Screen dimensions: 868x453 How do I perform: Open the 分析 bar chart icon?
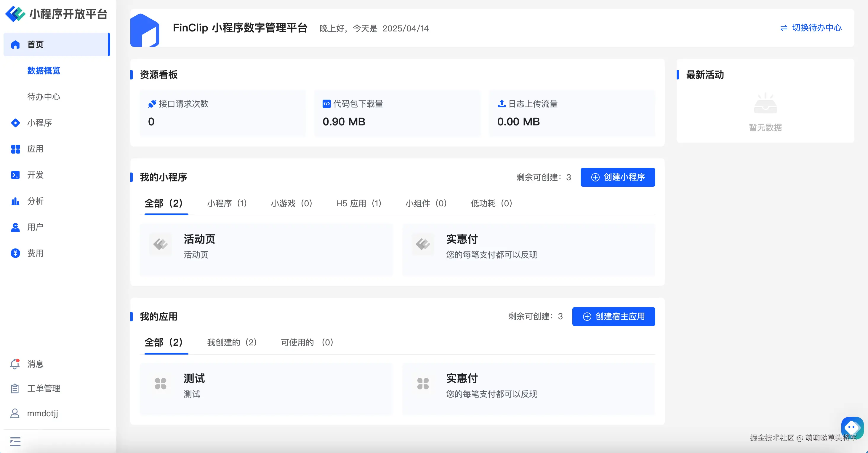15,201
